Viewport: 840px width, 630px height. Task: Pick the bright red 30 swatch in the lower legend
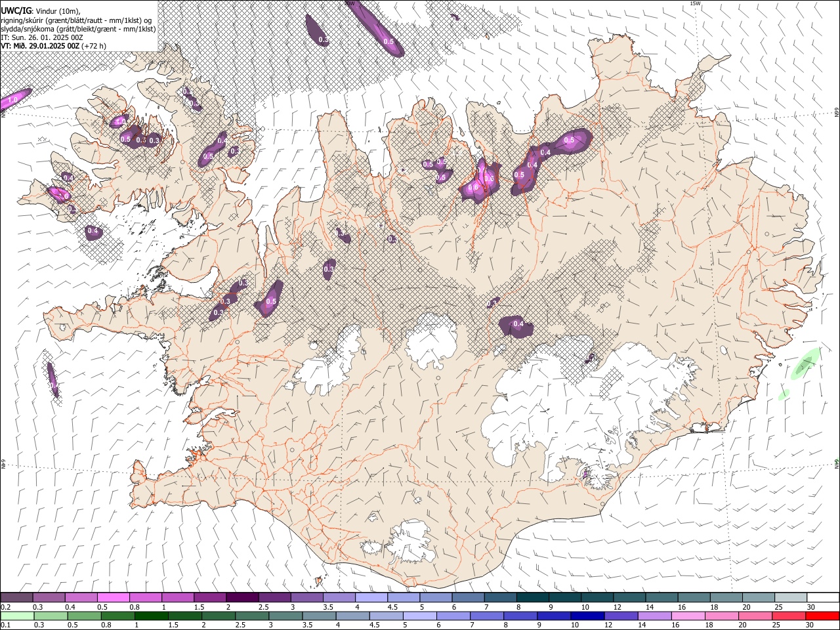point(822,616)
